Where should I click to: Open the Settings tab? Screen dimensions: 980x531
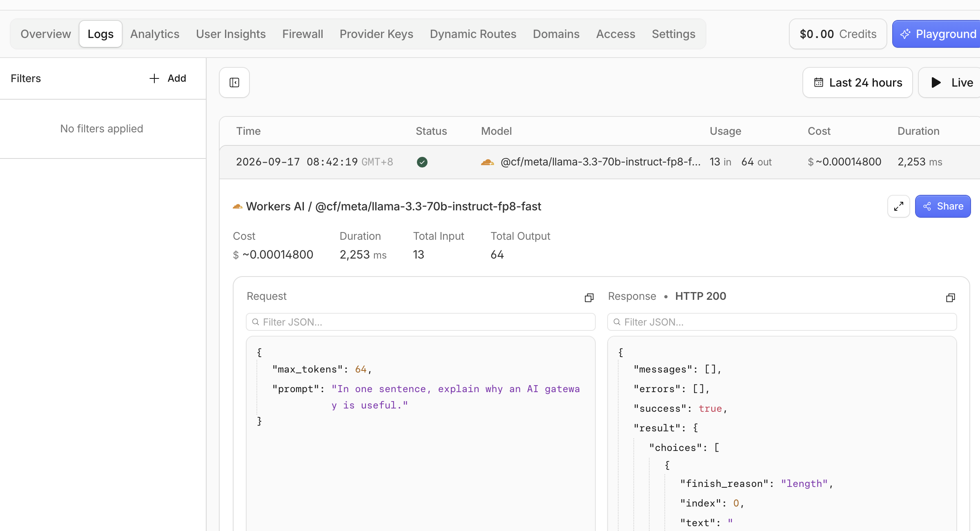point(673,34)
